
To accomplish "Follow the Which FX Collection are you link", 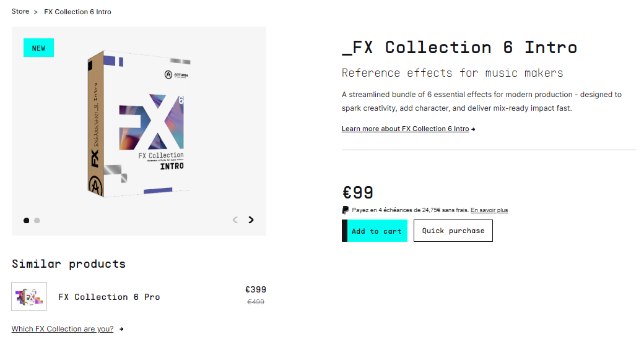I will (x=63, y=329).
